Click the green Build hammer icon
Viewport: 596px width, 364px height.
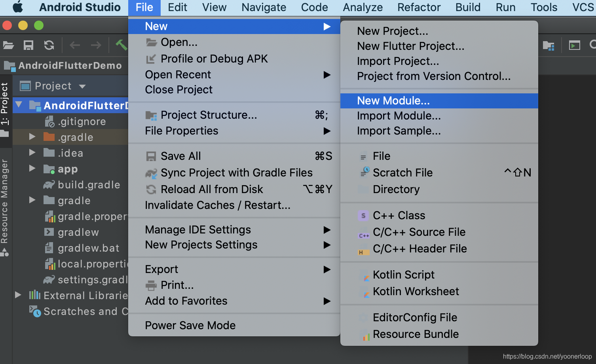point(121,45)
